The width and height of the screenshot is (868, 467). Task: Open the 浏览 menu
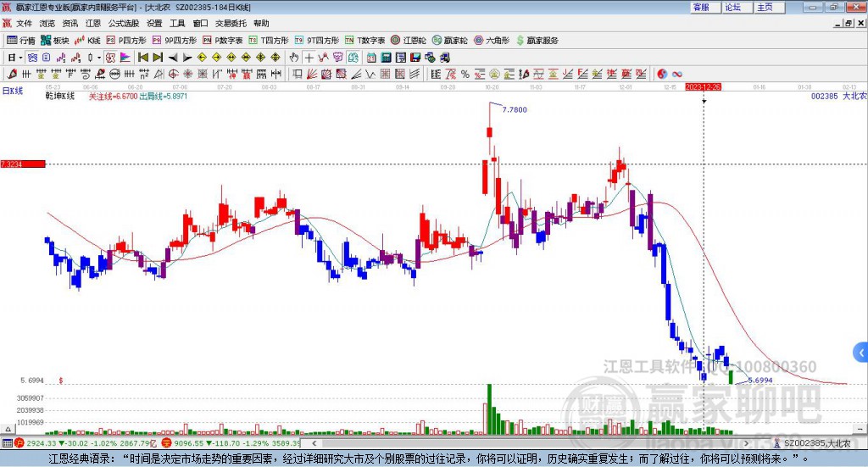click(47, 23)
